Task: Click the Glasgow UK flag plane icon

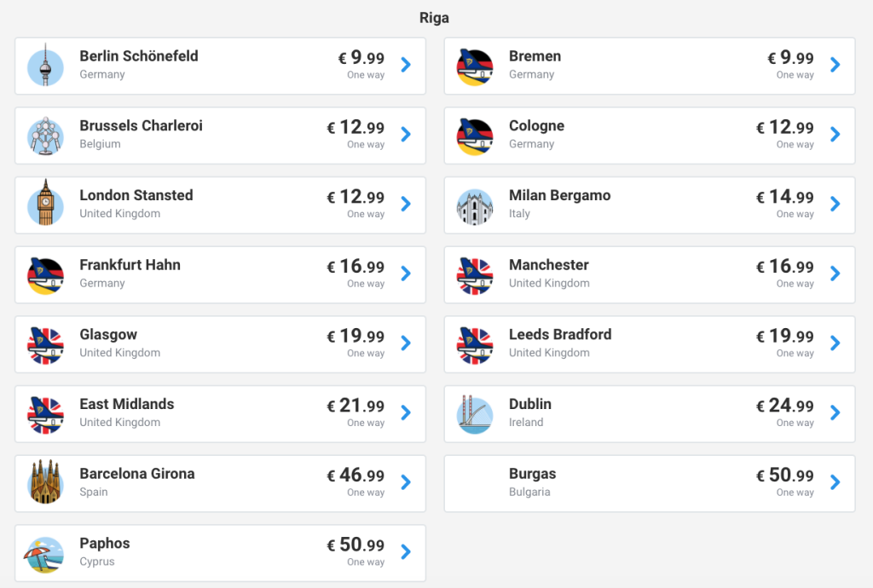Action: (45, 344)
